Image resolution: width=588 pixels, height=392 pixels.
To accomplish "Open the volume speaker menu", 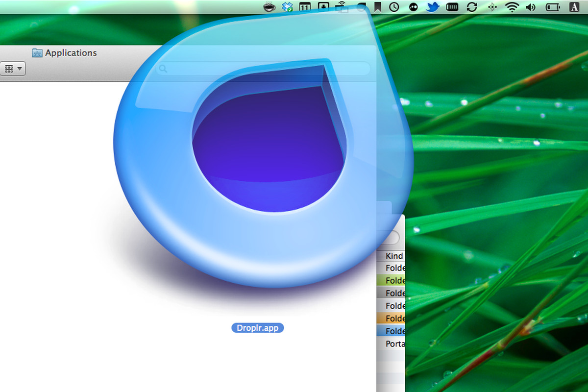I will (531, 7).
